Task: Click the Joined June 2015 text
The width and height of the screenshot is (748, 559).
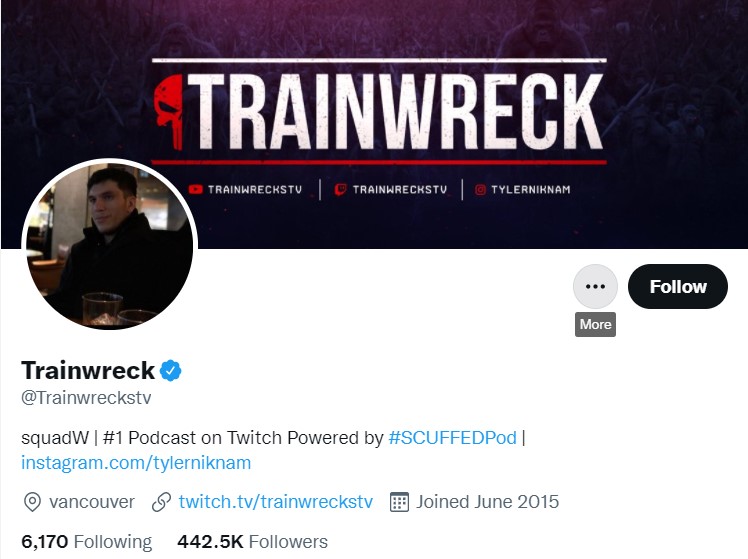Action: tap(487, 502)
